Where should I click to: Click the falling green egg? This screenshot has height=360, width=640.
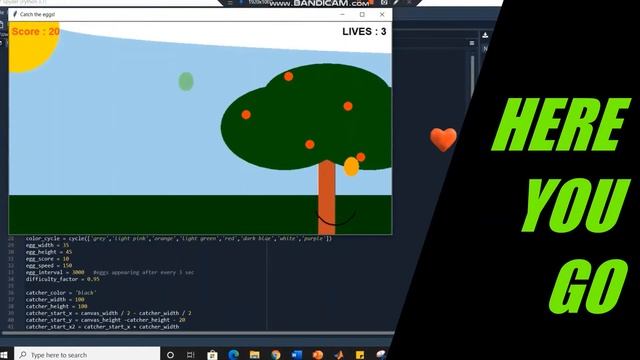186,82
